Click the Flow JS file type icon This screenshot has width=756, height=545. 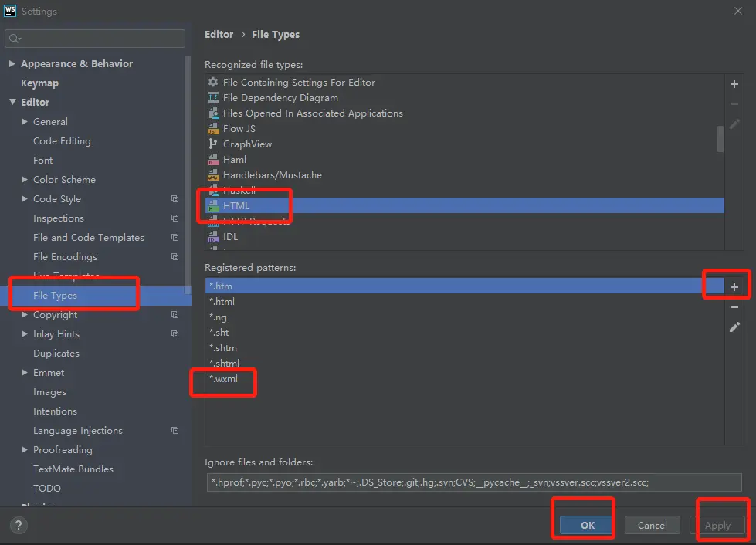212,129
